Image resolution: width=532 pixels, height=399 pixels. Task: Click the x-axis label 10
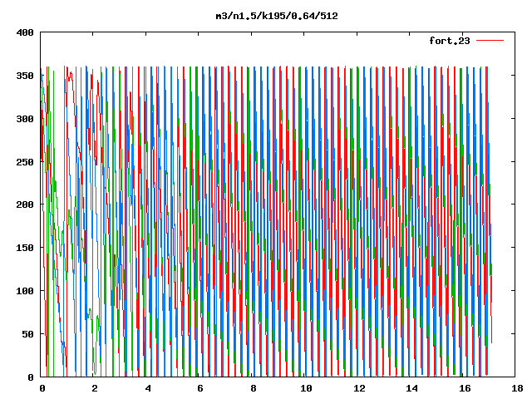pos(306,388)
